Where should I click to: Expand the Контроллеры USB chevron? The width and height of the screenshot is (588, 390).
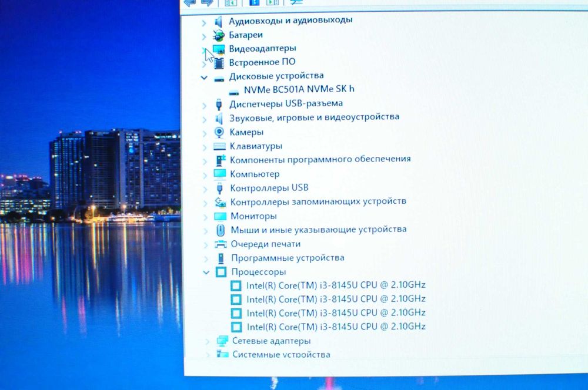(205, 189)
